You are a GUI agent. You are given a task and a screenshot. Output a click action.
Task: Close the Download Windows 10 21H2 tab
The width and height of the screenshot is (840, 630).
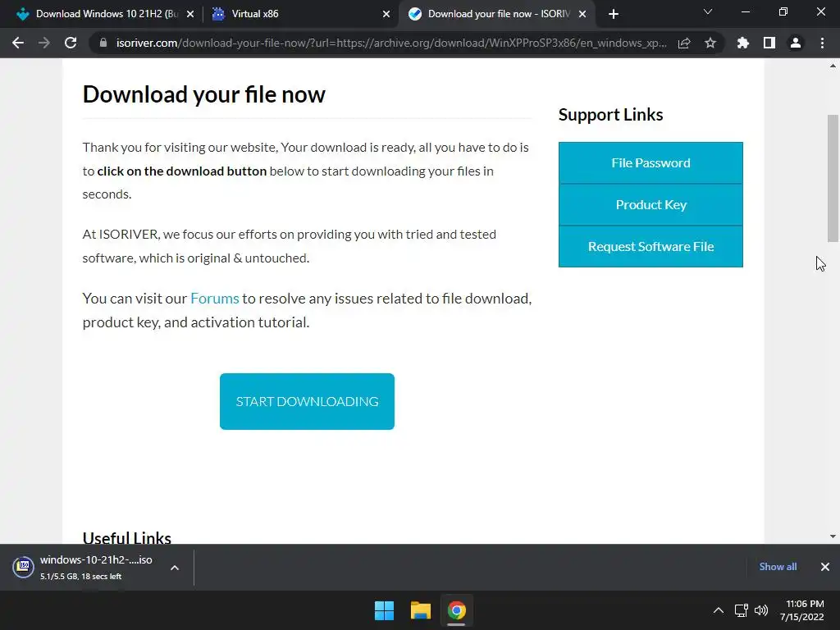190,14
